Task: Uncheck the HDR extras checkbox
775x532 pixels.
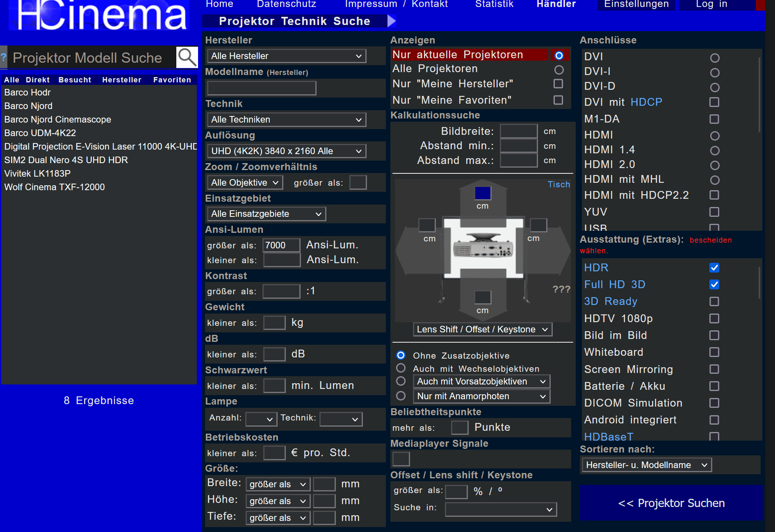Action: pyautogui.click(x=714, y=268)
